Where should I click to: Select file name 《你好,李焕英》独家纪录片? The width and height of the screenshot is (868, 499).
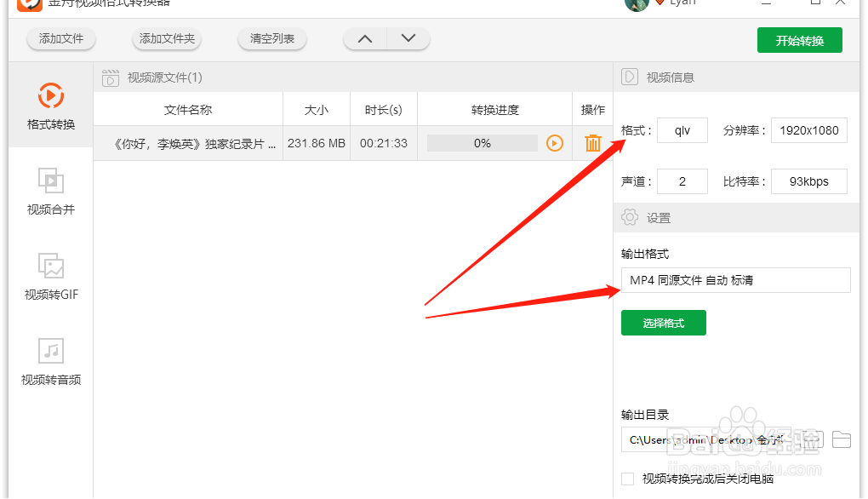[x=194, y=144]
